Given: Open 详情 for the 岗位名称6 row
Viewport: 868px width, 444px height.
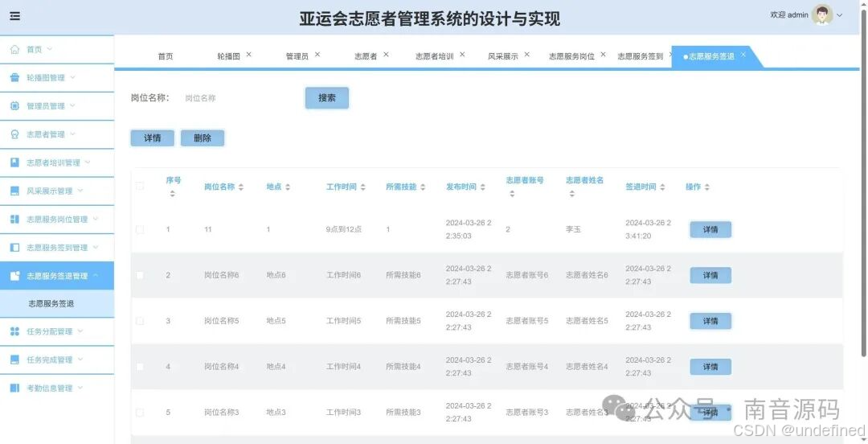Looking at the screenshot, I should point(710,276).
